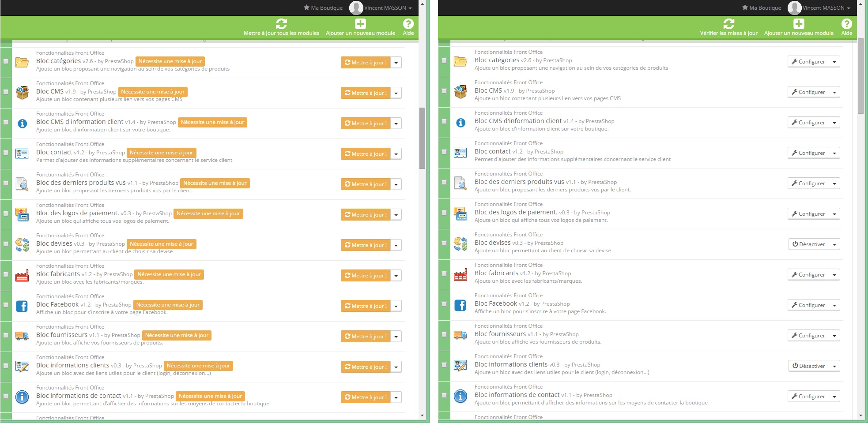Image resolution: width=868 pixels, height=423 pixels.
Task: Tick Bloc contact checkbox in left window
Action: tap(6, 153)
